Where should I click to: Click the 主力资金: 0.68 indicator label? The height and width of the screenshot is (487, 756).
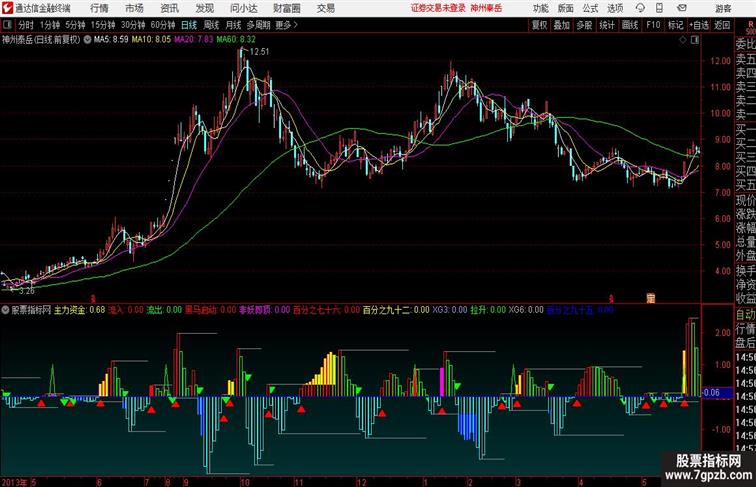pos(80,310)
